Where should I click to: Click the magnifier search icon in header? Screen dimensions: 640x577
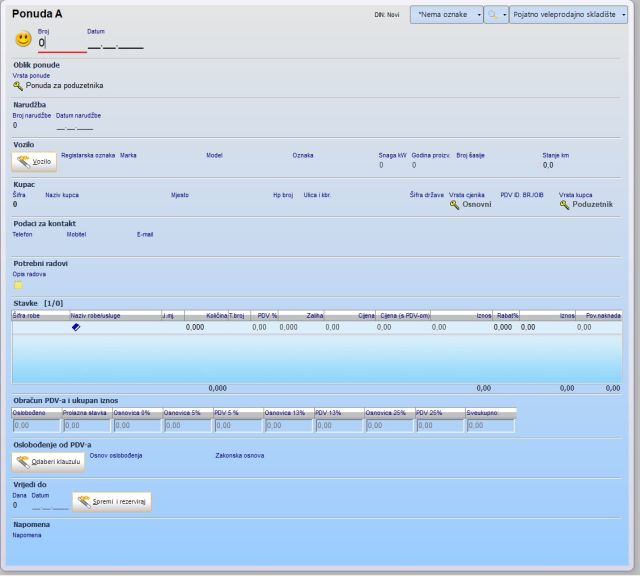click(x=493, y=16)
